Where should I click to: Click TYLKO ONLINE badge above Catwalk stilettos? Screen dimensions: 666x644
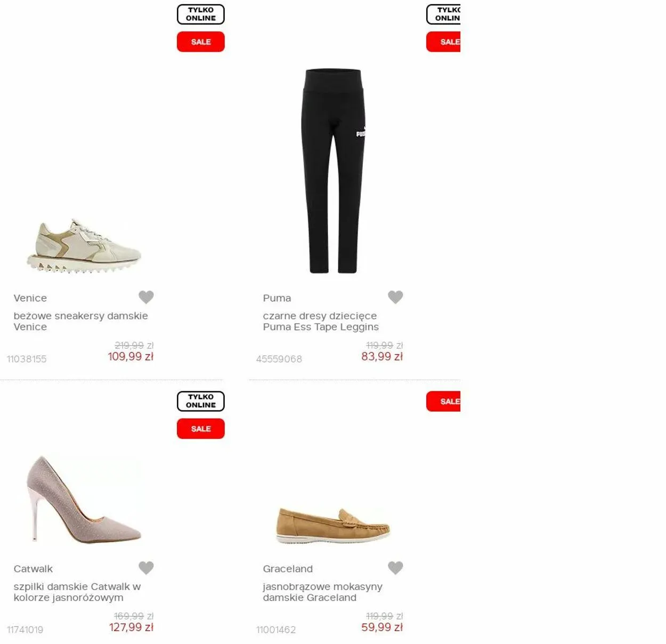click(x=201, y=401)
